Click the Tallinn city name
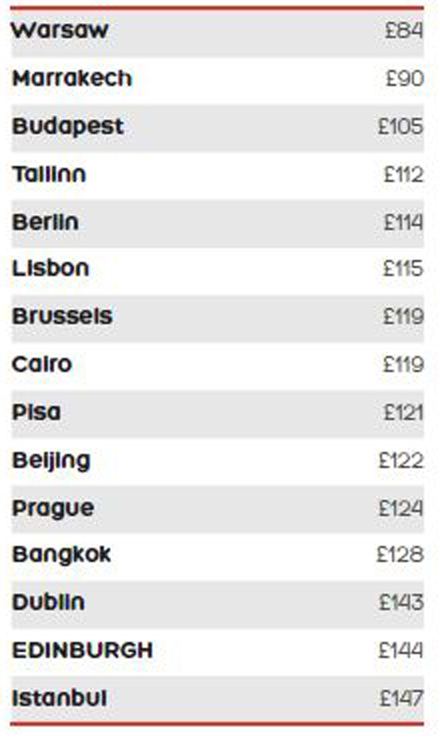 (49, 174)
